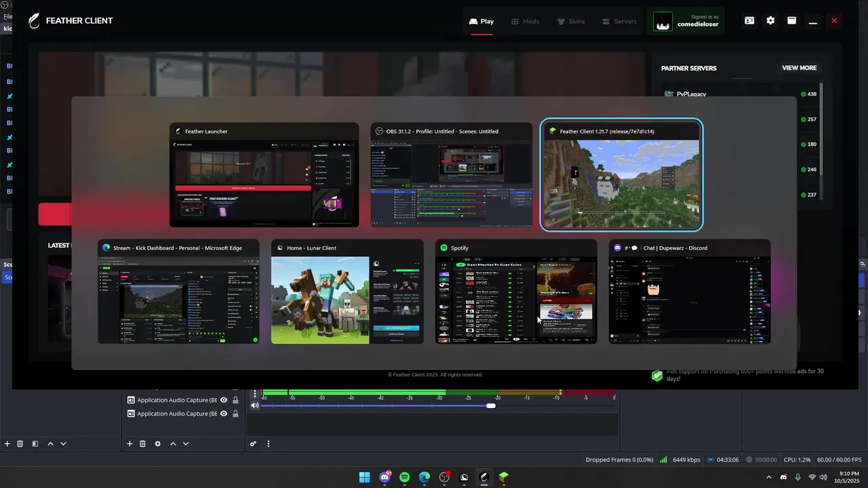Click the green audio level meter in OBS
868x488 pixels.
click(438, 392)
